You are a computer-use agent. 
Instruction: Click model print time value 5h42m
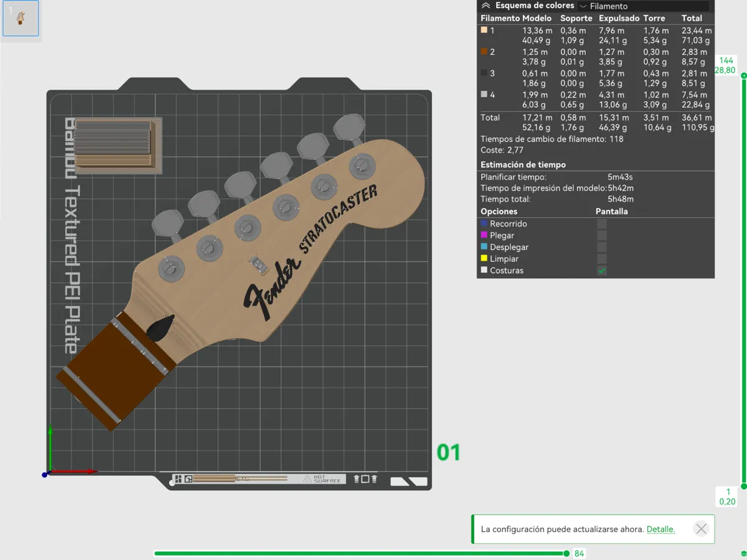(x=621, y=188)
